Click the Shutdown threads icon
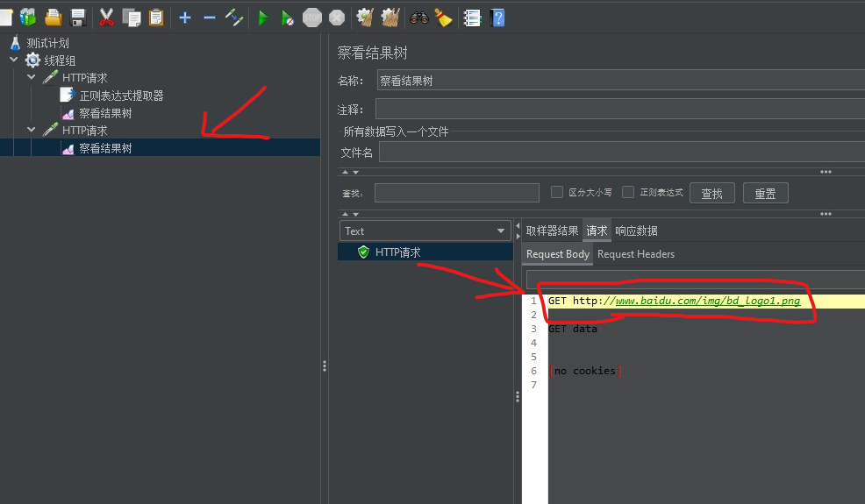The image size is (865, 504). 337,18
